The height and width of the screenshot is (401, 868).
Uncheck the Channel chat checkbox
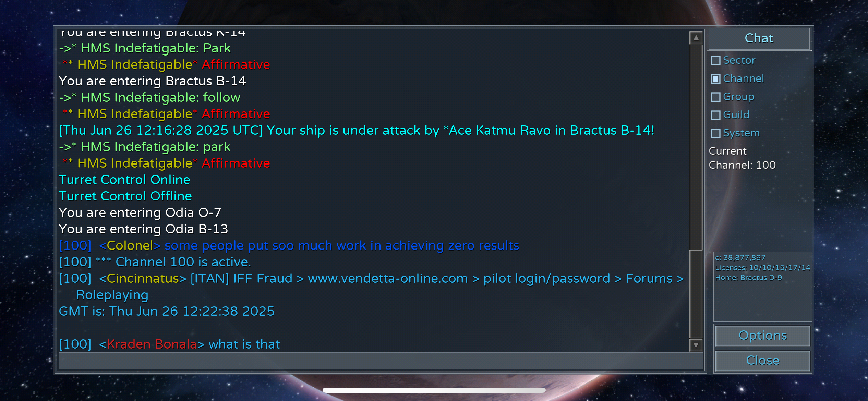pos(715,79)
